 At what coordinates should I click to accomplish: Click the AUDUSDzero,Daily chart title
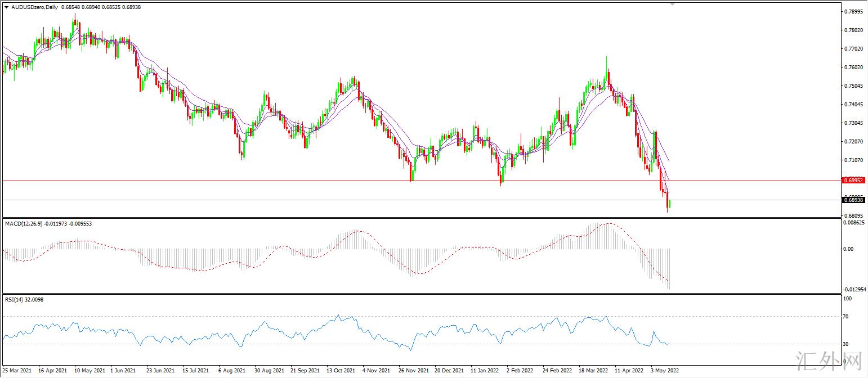(30, 8)
